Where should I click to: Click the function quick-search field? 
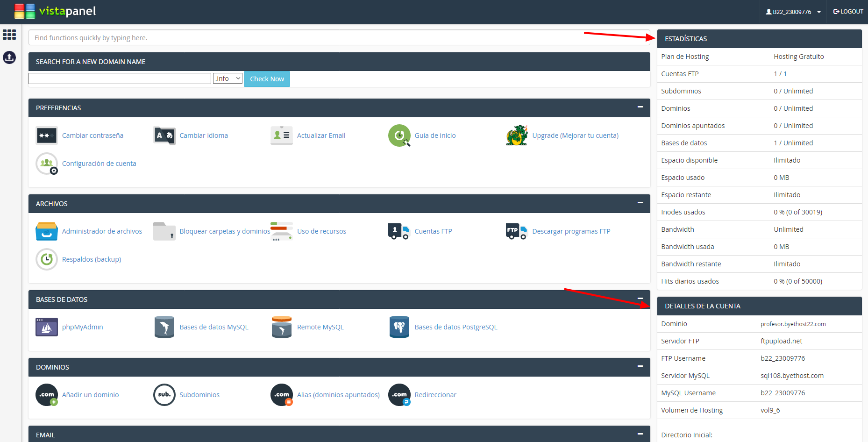(339, 37)
